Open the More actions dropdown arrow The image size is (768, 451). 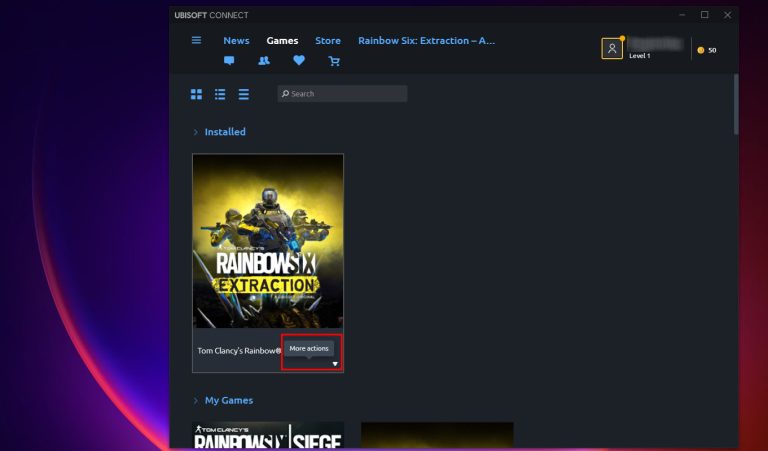pyautogui.click(x=336, y=364)
